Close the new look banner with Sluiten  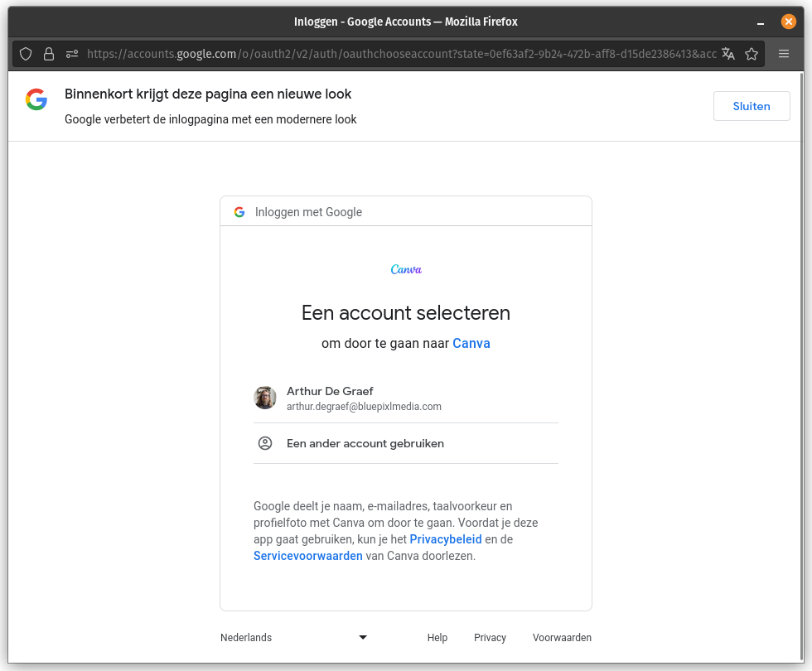[752, 106]
